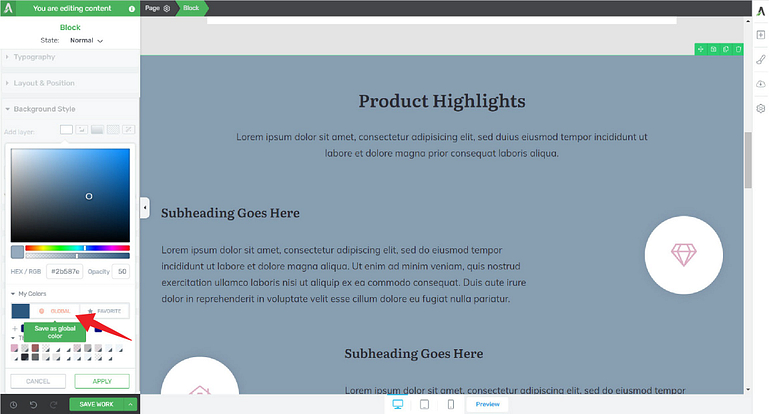Click the color picker saturation field
The height and width of the screenshot is (414, 769).
pyautogui.click(x=70, y=195)
